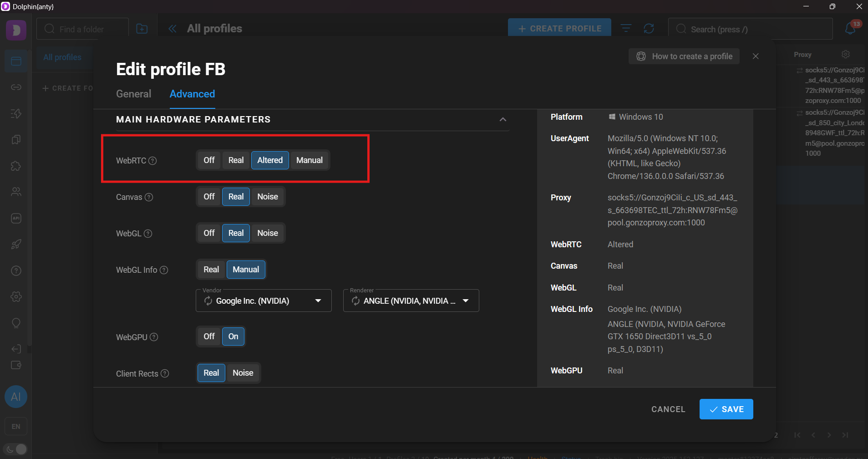Set WebRTC to Manual
Viewport: 868px width, 459px height.
click(309, 160)
